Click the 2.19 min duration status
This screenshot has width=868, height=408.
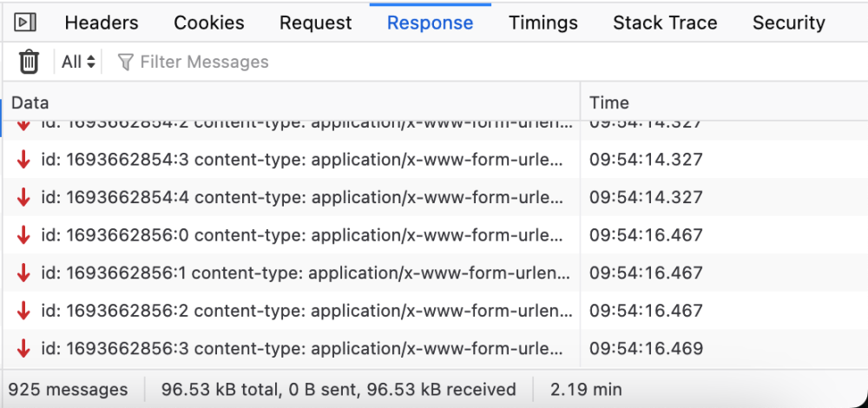point(586,389)
